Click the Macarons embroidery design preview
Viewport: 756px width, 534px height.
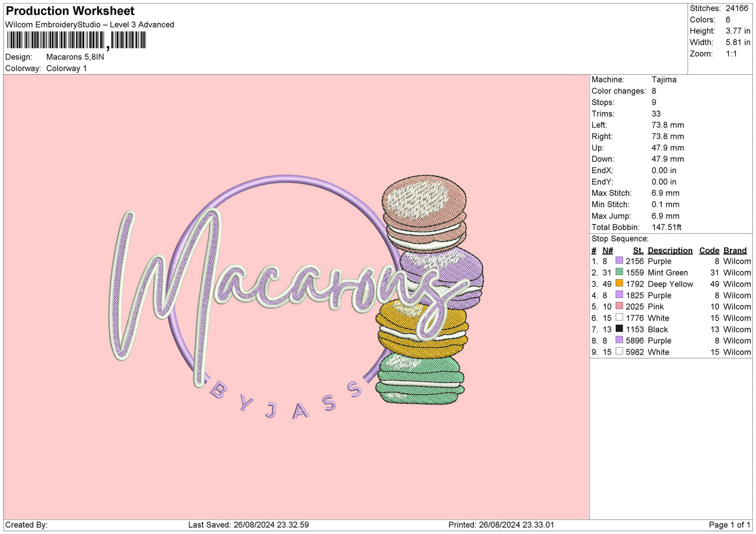coord(296,297)
